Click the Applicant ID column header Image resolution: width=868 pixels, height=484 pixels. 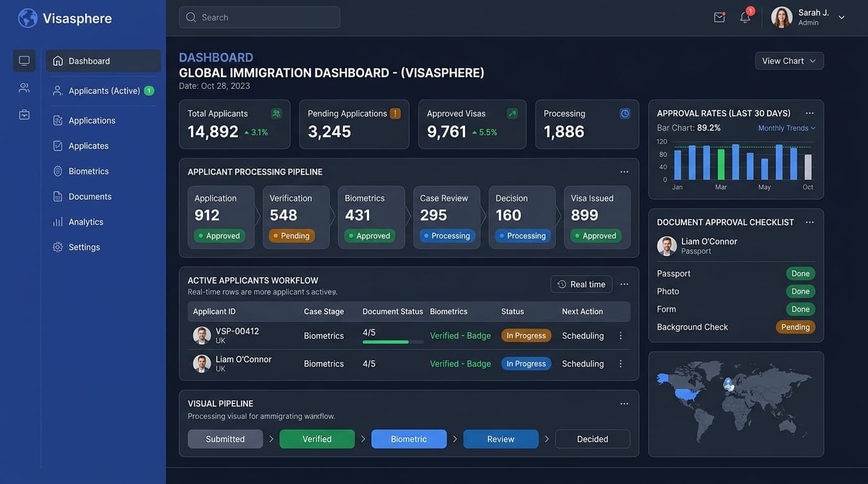[214, 311]
